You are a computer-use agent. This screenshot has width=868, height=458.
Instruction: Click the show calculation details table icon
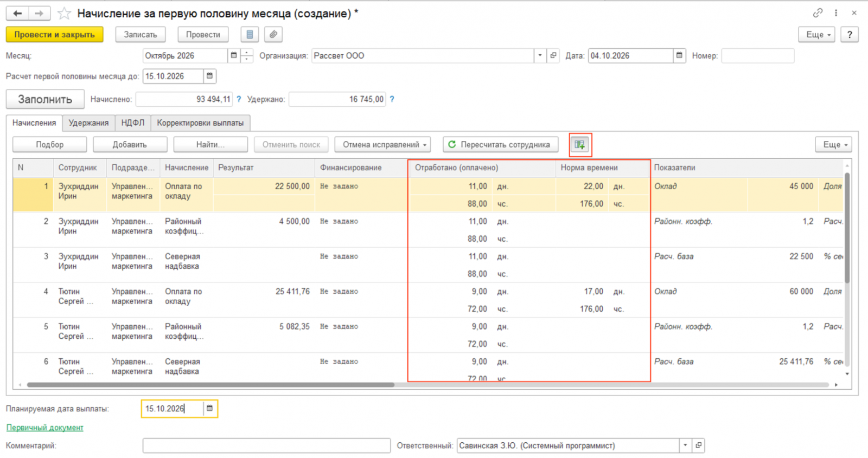tap(580, 145)
